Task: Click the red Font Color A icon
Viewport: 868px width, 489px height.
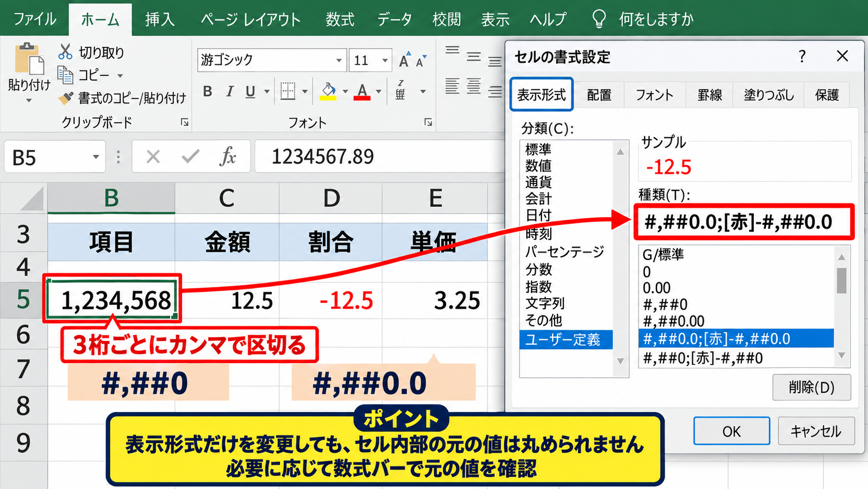Action: click(362, 91)
